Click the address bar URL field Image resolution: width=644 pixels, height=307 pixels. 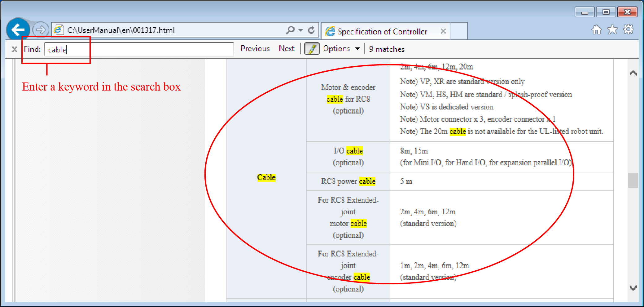[173, 30]
